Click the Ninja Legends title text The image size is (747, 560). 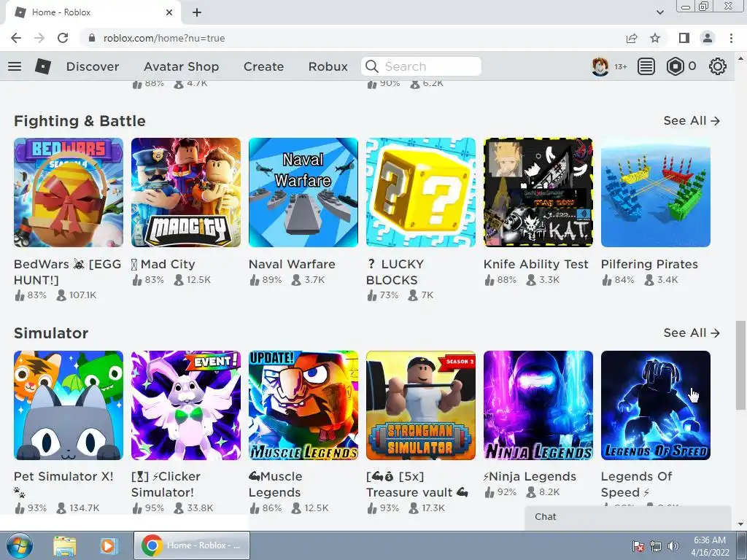click(530, 477)
